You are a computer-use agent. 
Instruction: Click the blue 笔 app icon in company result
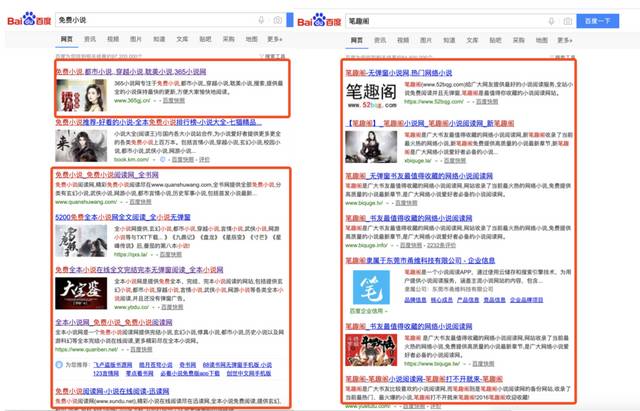click(x=371, y=287)
